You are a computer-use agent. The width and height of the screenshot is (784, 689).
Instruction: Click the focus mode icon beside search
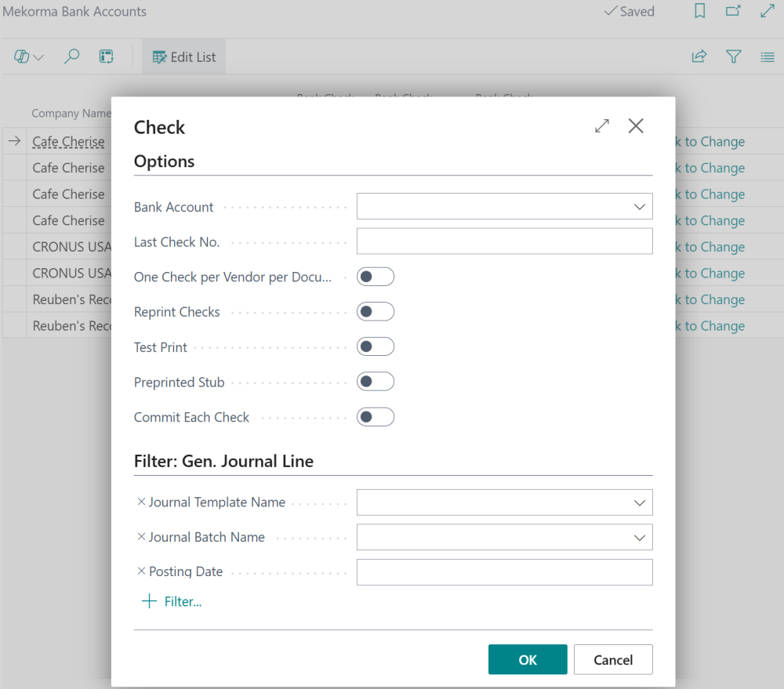pyautogui.click(x=106, y=56)
